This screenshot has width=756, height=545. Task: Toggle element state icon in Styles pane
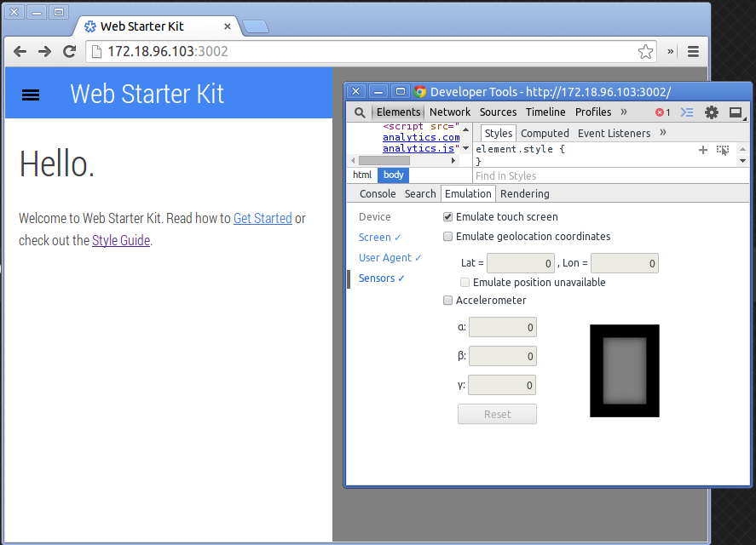[x=723, y=150]
